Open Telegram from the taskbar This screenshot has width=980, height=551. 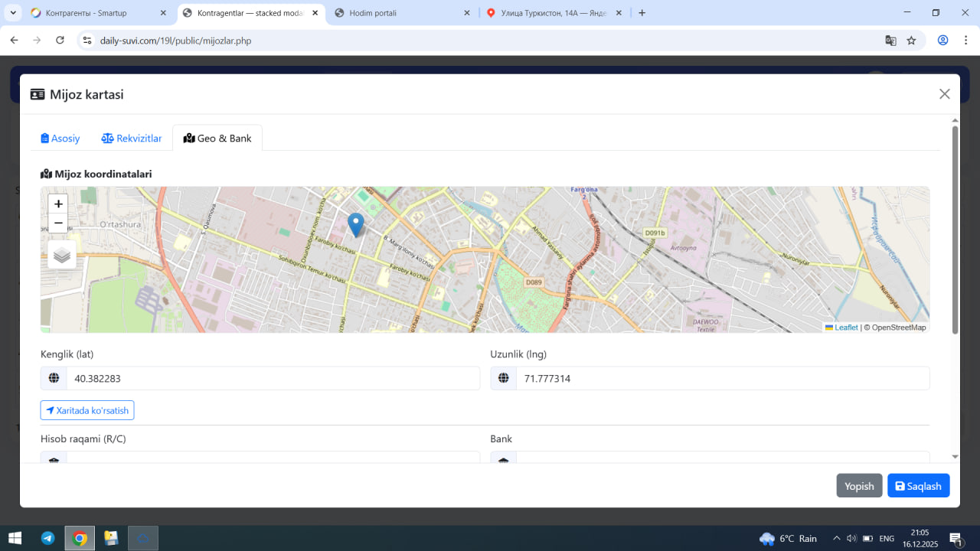tap(47, 538)
